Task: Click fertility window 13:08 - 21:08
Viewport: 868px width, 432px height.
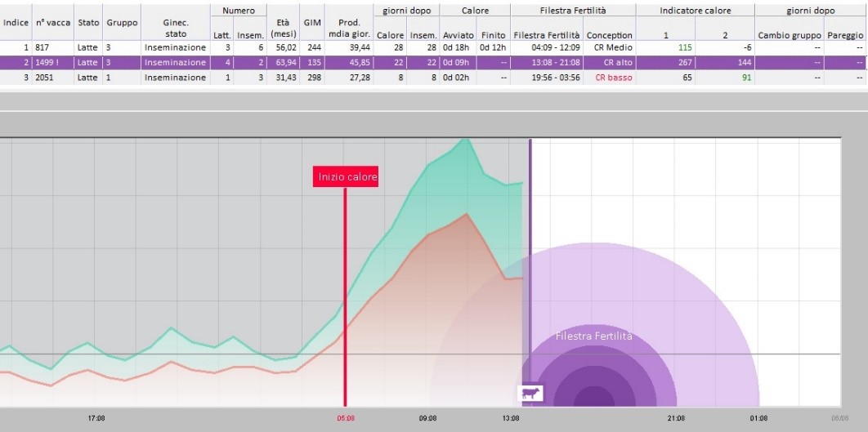Action: [x=556, y=63]
